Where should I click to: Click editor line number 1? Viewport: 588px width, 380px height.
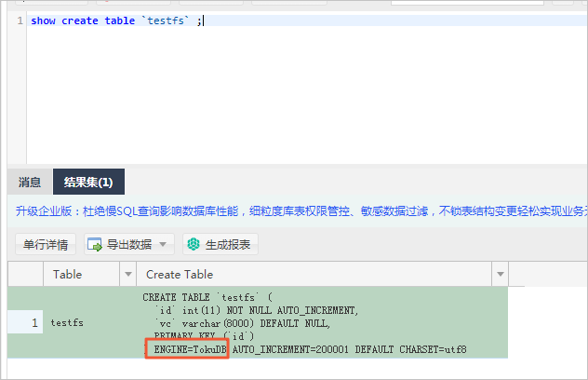click(x=20, y=20)
